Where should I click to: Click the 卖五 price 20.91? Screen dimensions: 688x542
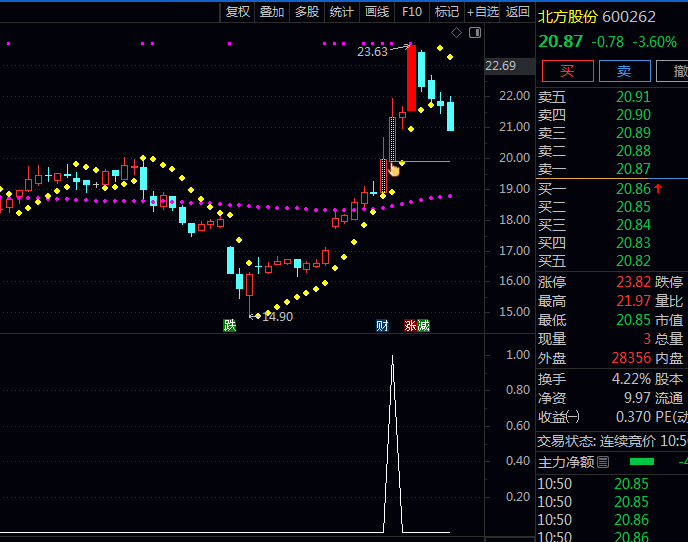pyautogui.click(x=633, y=97)
